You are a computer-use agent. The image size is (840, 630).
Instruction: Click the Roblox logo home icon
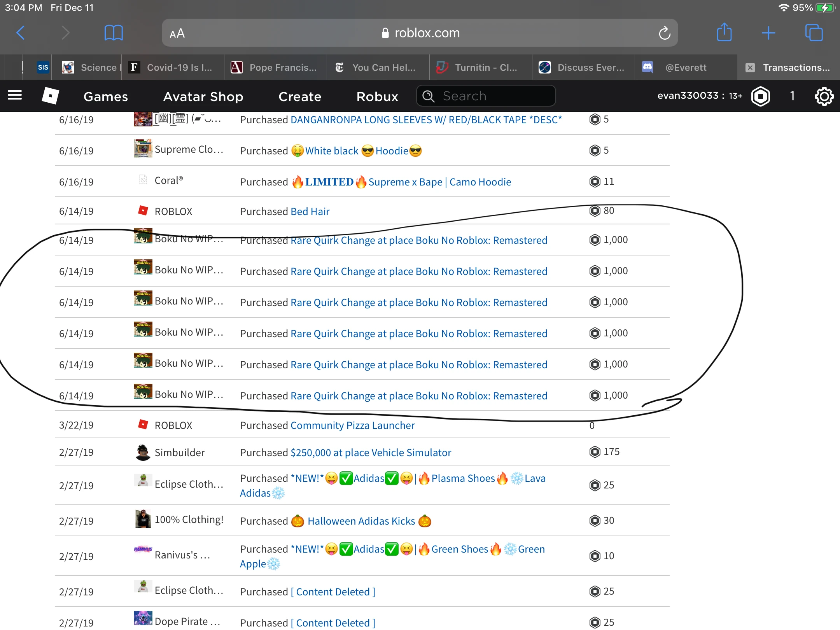[x=51, y=96]
